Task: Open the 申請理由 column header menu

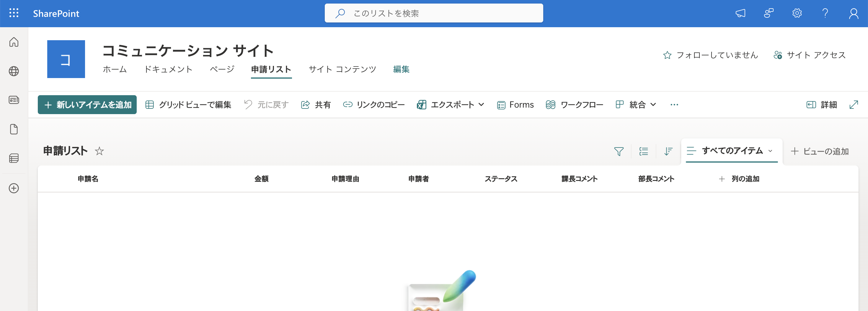Action: (x=345, y=179)
